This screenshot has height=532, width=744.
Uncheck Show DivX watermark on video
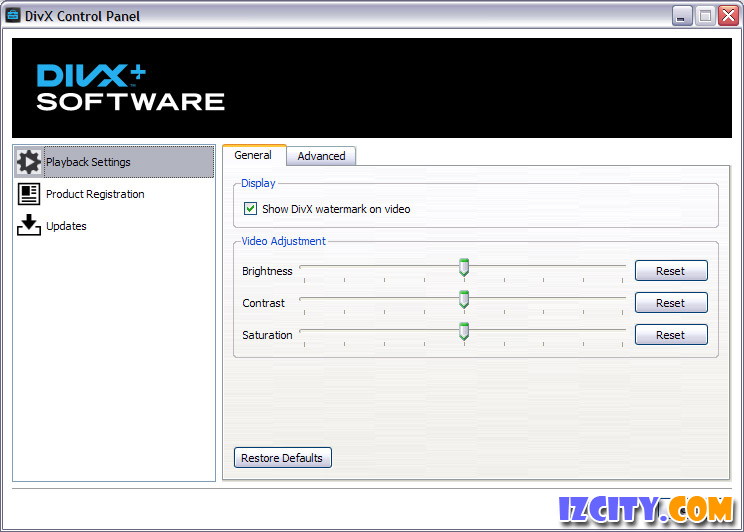click(x=250, y=208)
